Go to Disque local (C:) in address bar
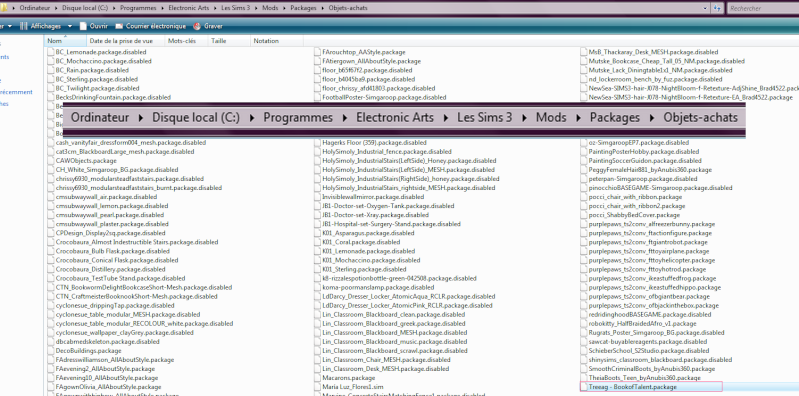The height and width of the screenshot is (396, 799). (x=85, y=9)
